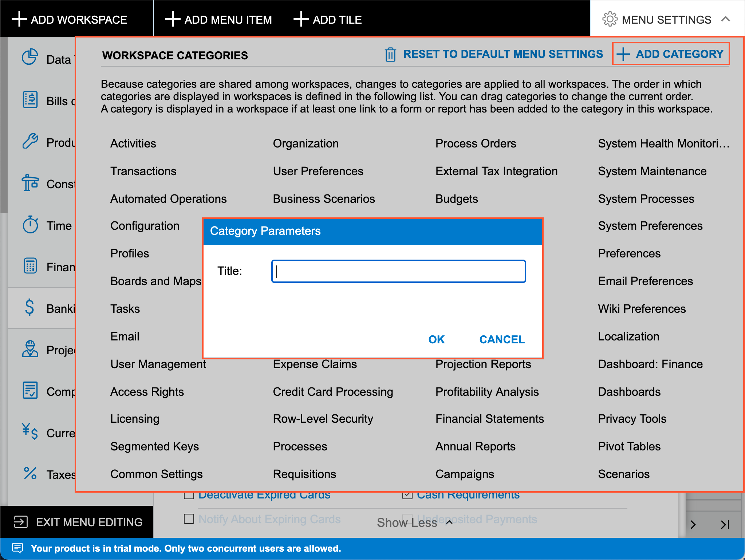Click the Banking dollar sign icon
Viewport: 745px width, 560px height.
coord(30,308)
